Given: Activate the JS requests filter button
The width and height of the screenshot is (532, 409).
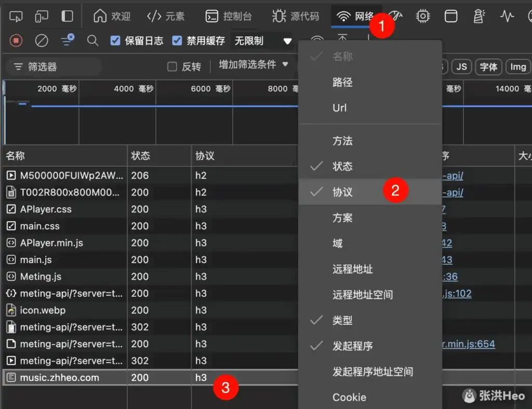Looking at the screenshot, I should [x=461, y=67].
